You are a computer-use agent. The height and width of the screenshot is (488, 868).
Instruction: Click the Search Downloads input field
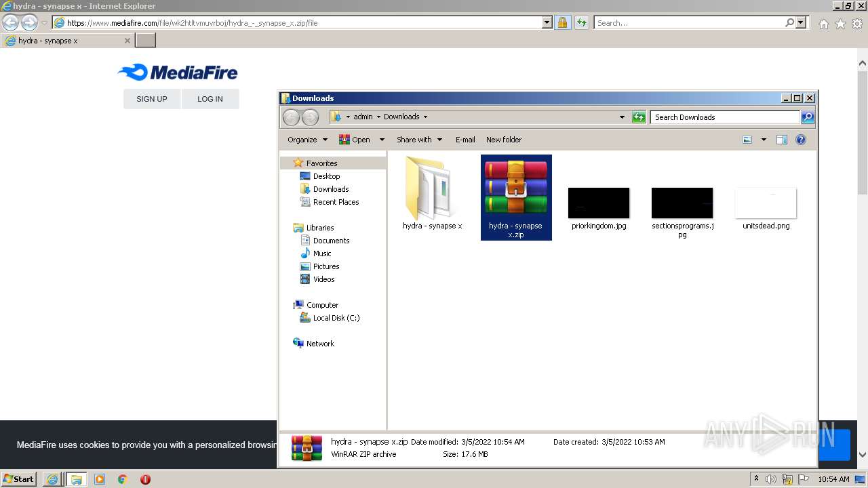click(725, 117)
